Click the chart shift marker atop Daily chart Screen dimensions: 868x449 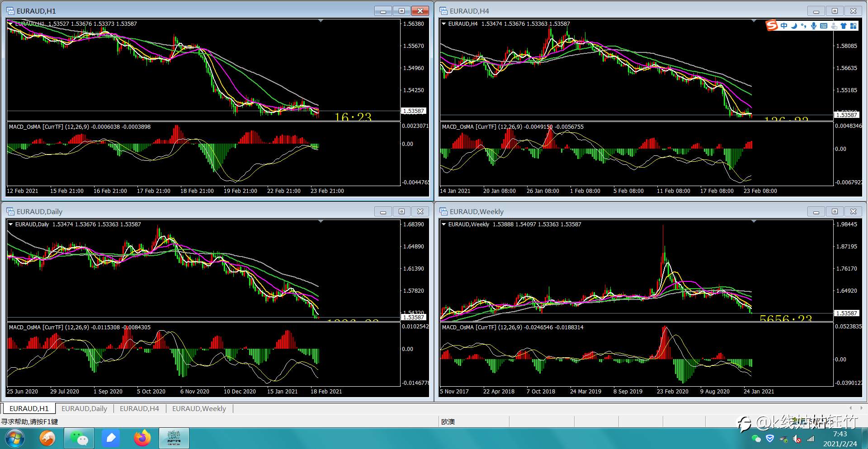pos(321,221)
